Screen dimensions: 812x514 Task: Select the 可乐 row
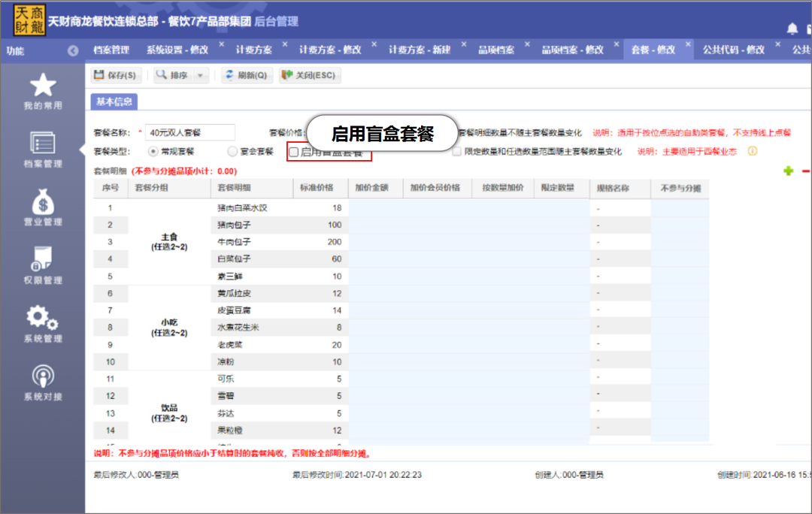click(x=401, y=379)
